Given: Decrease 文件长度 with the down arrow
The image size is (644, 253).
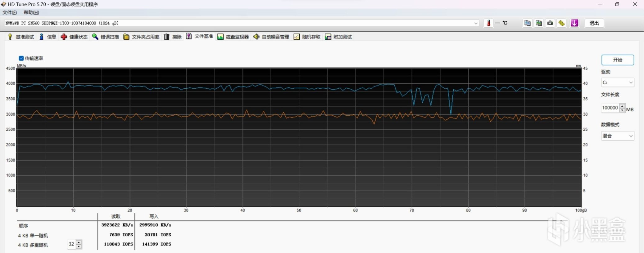Looking at the screenshot, I should click(x=622, y=110).
